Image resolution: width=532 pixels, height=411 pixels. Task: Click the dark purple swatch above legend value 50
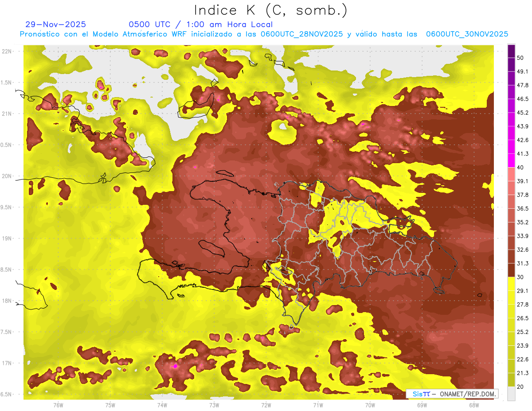[x=511, y=51]
